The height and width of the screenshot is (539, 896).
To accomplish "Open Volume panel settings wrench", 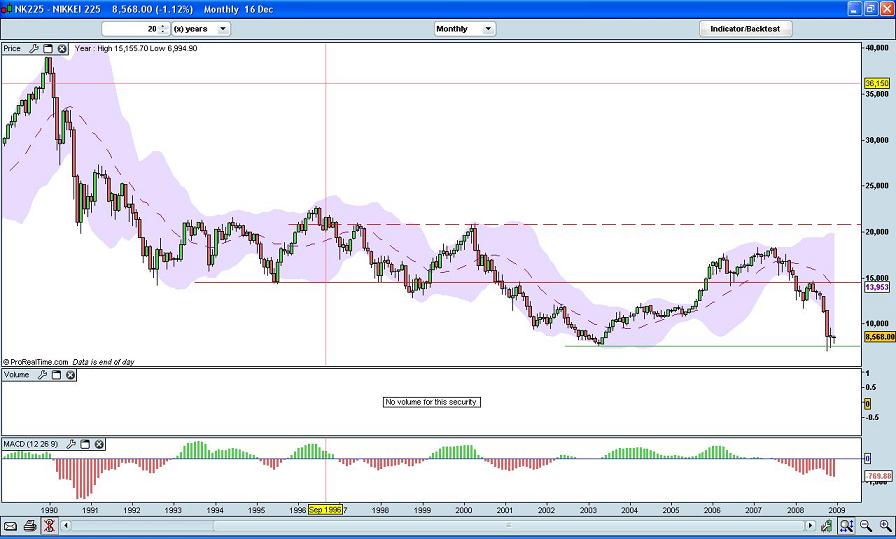I will coord(42,375).
